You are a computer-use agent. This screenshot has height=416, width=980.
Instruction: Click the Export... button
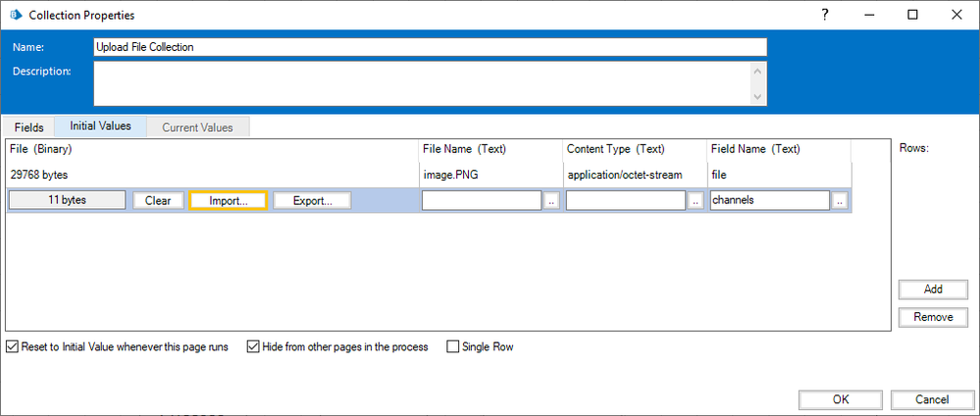pos(312,200)
